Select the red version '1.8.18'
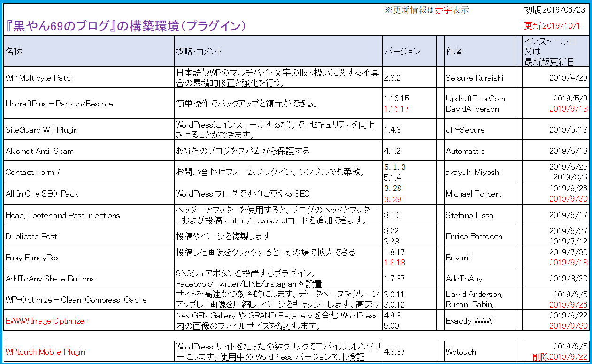This screenshot has height=364, width=592. tap(394, 263)
